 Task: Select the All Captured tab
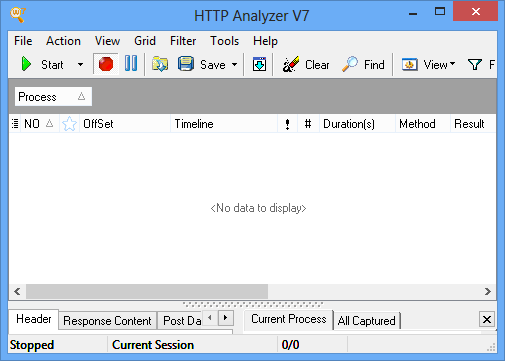[x=367, y=321]
